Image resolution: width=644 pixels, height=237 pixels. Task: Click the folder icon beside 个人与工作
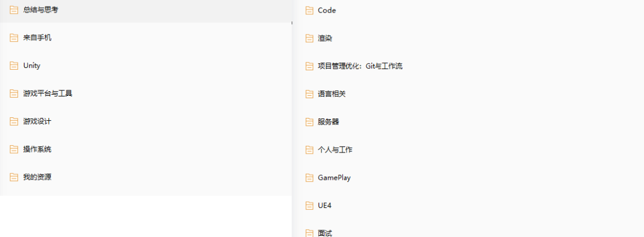pos(309,149)
